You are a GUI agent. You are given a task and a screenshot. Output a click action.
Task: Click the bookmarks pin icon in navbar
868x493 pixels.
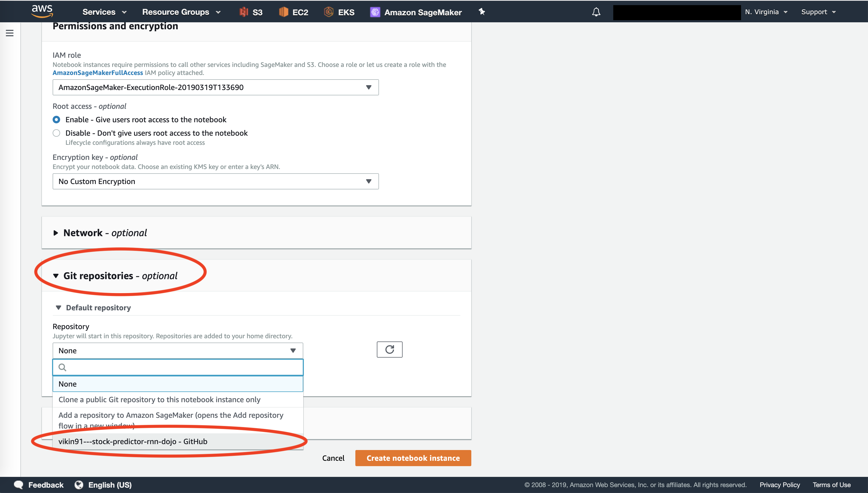pos(482,12)
